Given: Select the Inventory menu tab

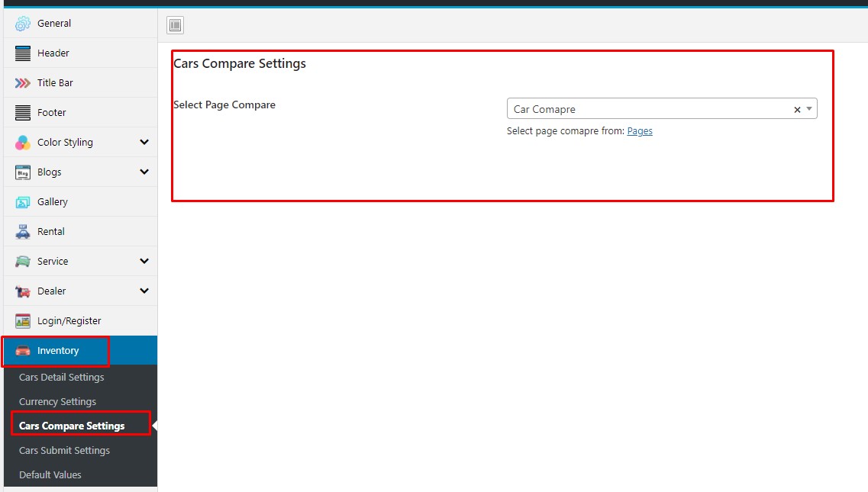Looking at the screenshot, I should click(57, 351).
